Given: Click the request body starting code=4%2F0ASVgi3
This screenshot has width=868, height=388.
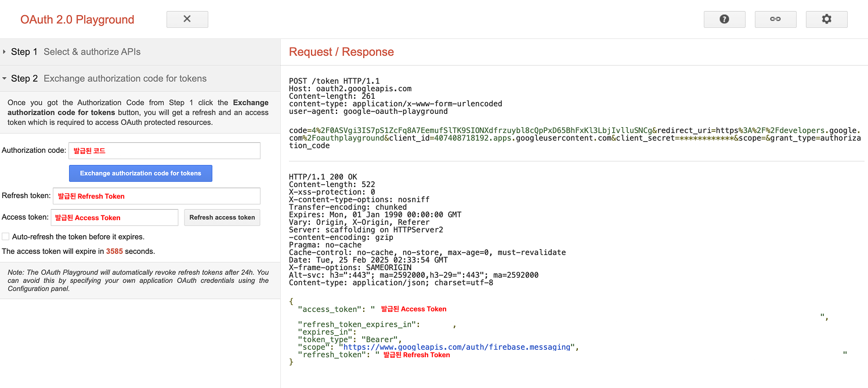Looking at the screenshot, I should point(574,138).
